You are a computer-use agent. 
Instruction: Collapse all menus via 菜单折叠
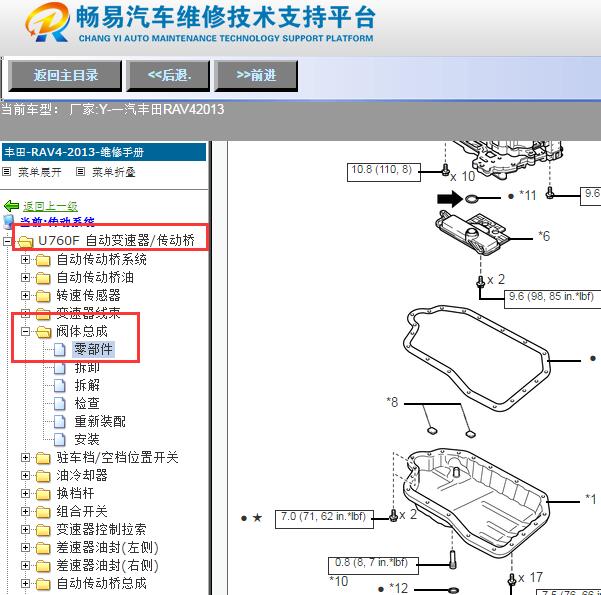(x=114, y=172)
